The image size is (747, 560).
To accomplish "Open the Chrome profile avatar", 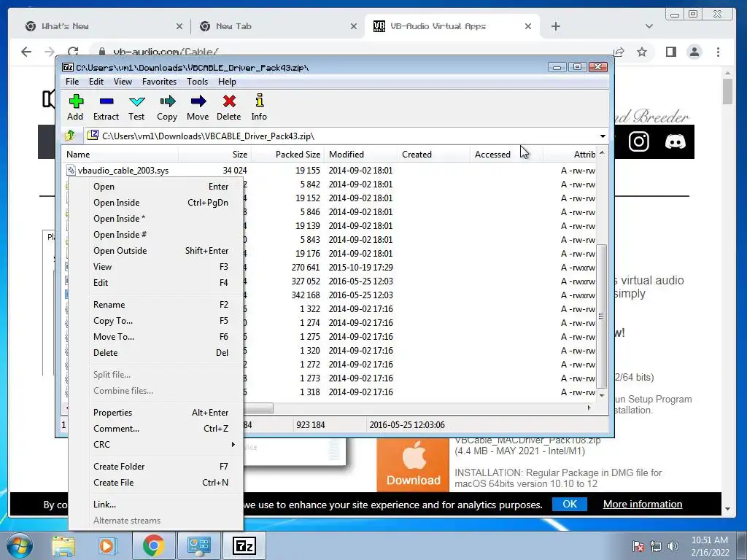I will coord(694,52).
